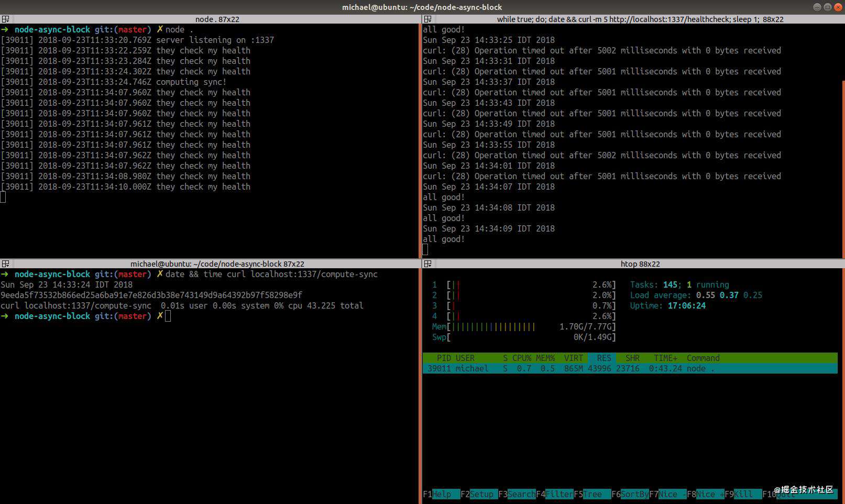Sort htop by the CPU% column header

[521, 358]
